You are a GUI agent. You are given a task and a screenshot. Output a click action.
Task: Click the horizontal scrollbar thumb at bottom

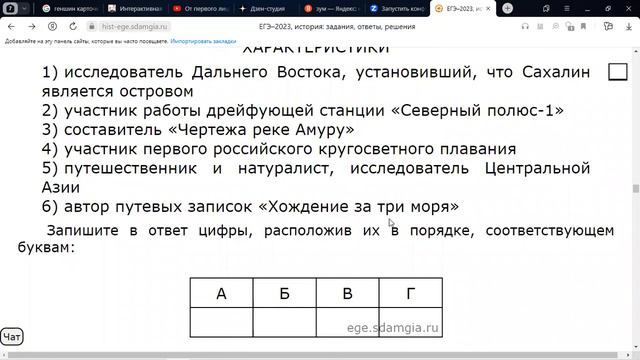(312, 356)
